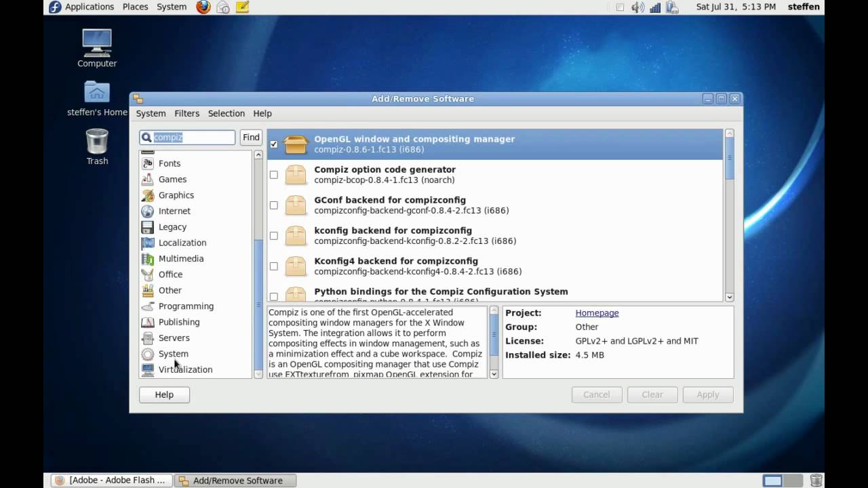Check the compizconfig-backend-kconfig4 checkbox
The height and width of the screenshot is (488, 868).
[x=274, y=266]
